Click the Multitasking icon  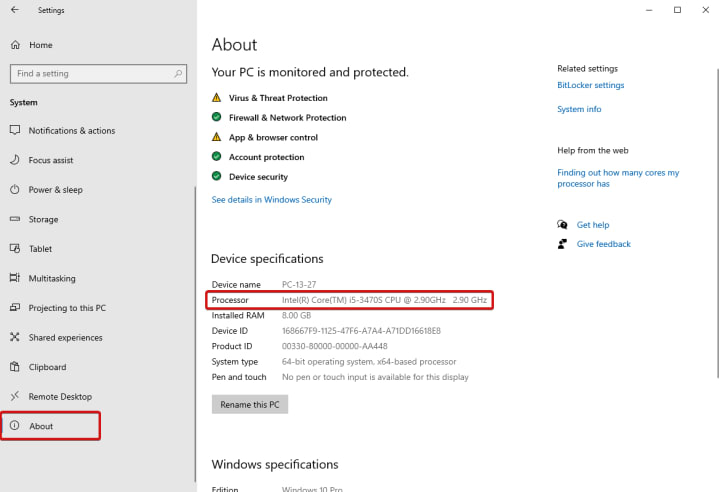point(15,278)
